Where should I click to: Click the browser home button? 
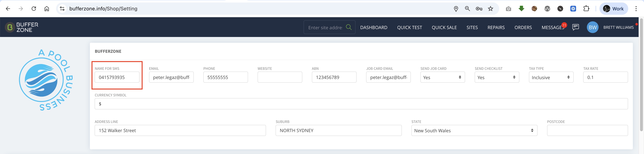click(x=47, y=9)
